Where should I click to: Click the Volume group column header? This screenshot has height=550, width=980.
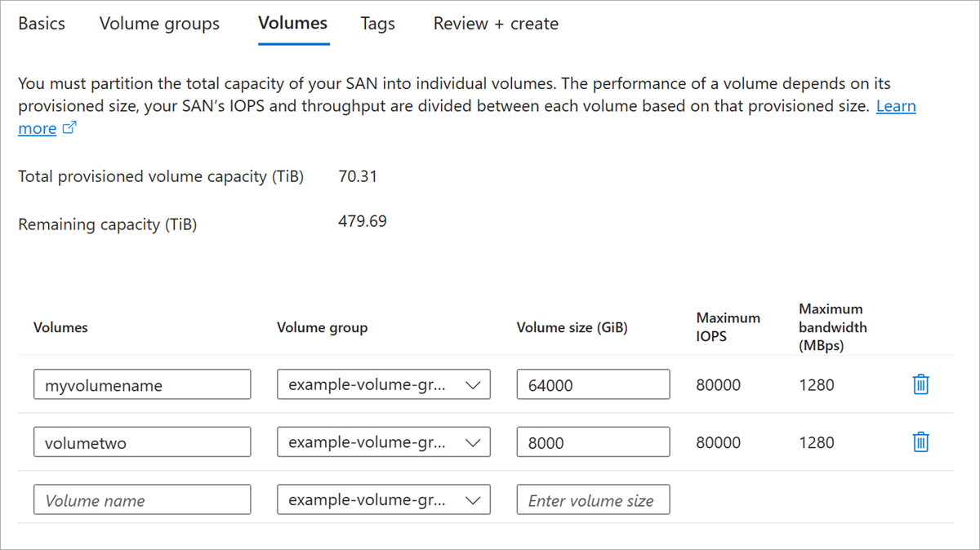[323, 327]
